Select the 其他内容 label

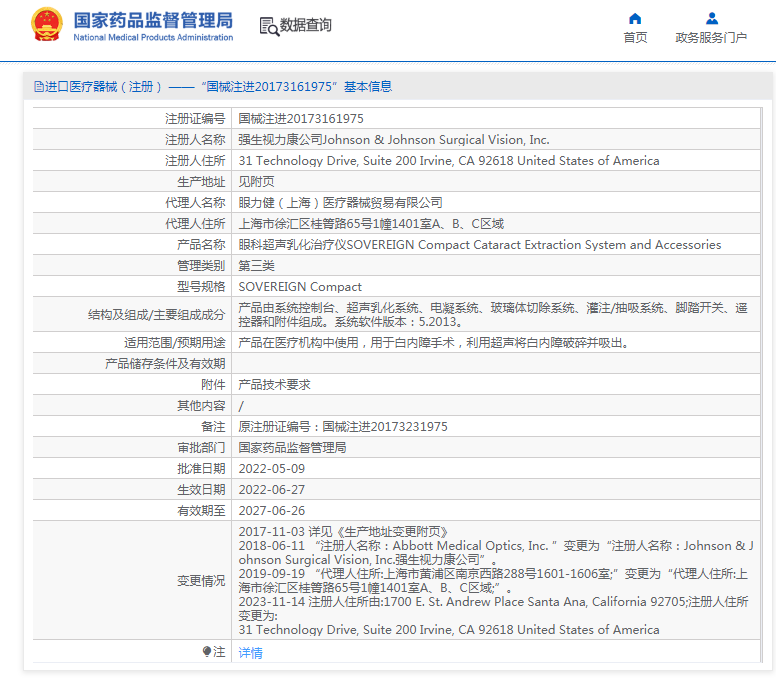201,406
